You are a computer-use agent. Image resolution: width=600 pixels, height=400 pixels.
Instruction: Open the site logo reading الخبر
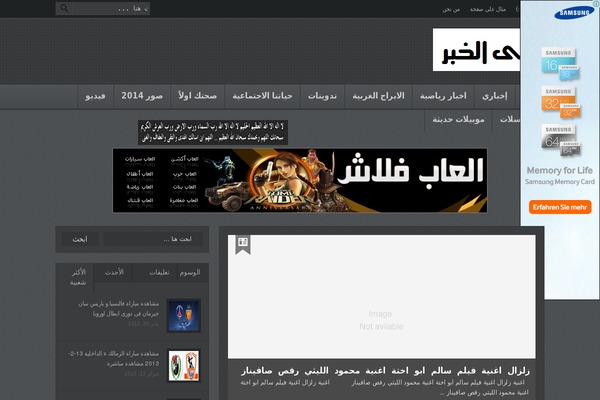476,49
